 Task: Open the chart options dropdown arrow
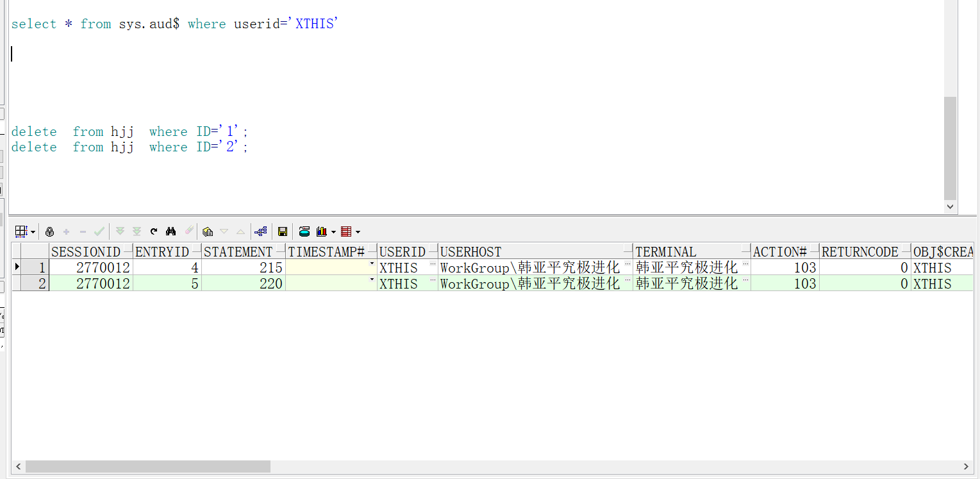point(333,231)
